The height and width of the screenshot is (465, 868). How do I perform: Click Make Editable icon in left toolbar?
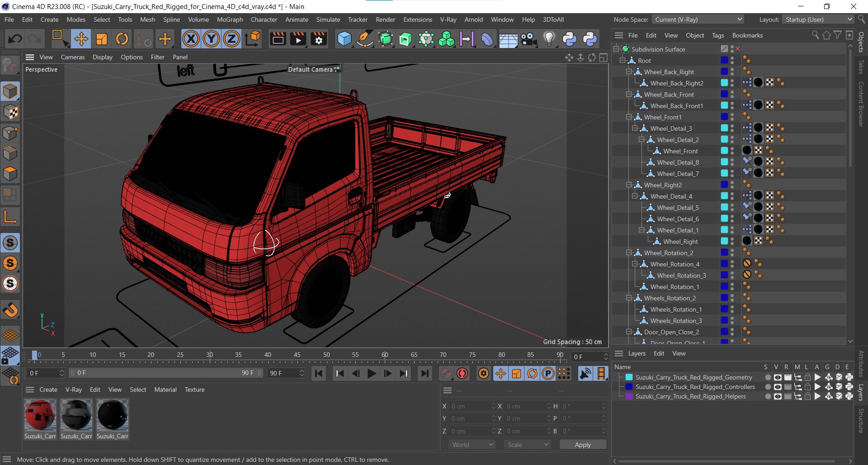(x=10, y=66)
